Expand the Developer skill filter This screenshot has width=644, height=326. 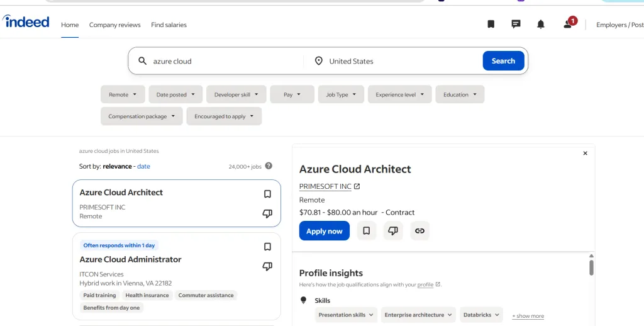click(x=236, y=94)
